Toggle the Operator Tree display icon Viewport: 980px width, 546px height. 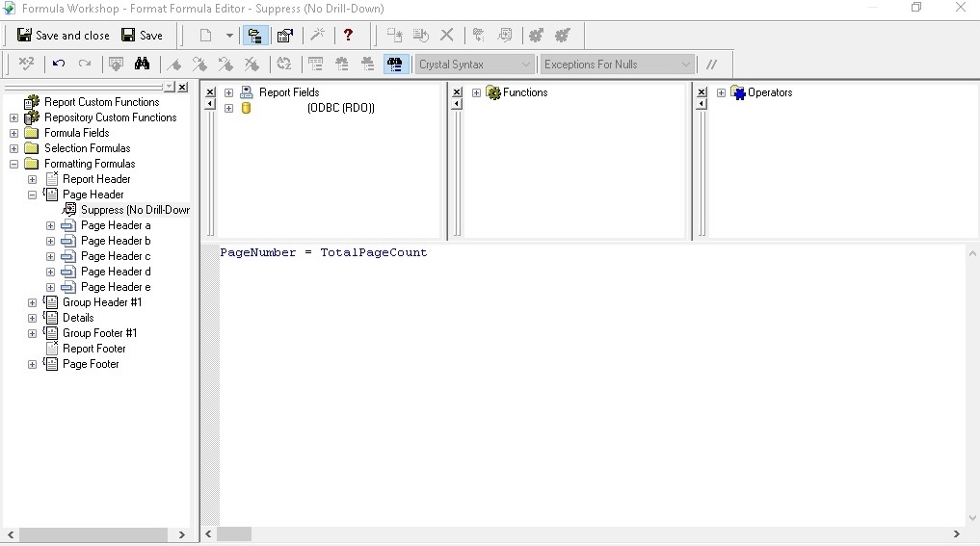click(x=367, y=64)
